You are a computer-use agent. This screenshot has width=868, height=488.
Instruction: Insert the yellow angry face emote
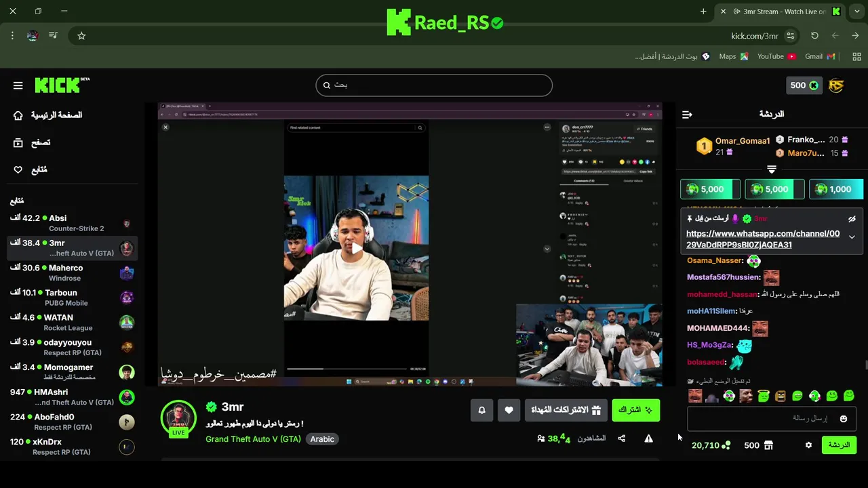pos(781,396)
